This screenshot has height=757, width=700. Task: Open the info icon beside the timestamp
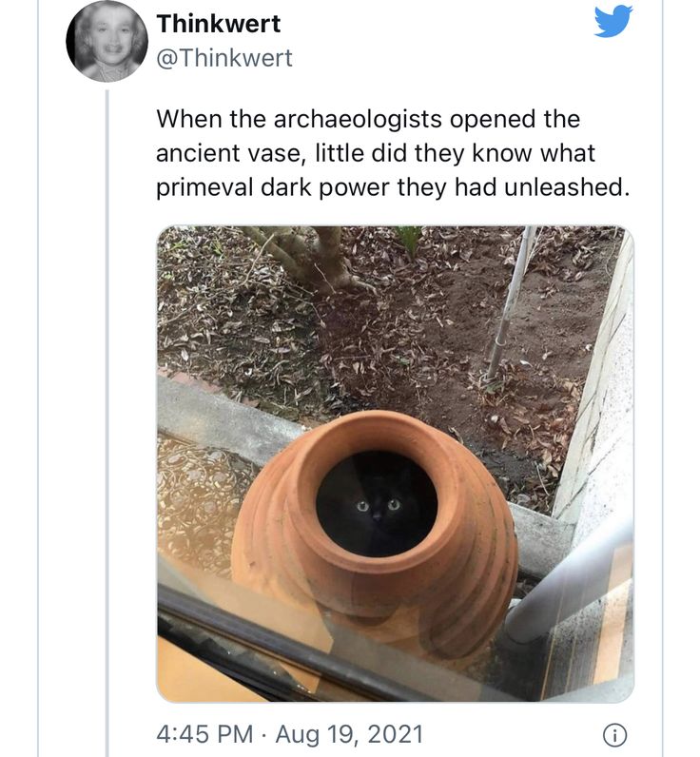(x=615, y=735)
